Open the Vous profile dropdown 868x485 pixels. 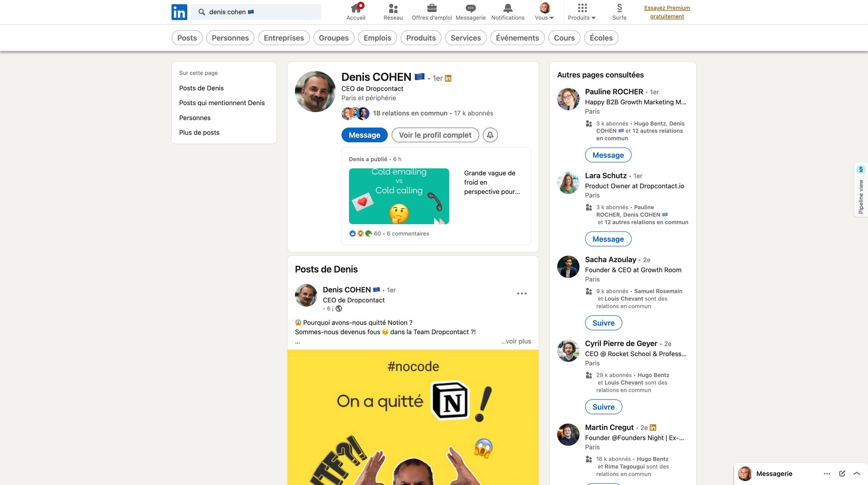pyautogui.click(x=544, y=12)
